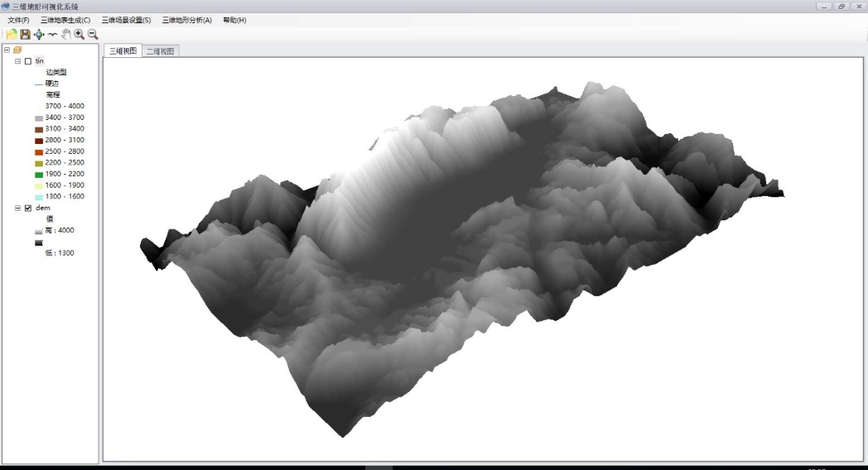868x470 pixels.
Task: Click the 1900 - 2200 green swatch
Action: tap(39, 175)
